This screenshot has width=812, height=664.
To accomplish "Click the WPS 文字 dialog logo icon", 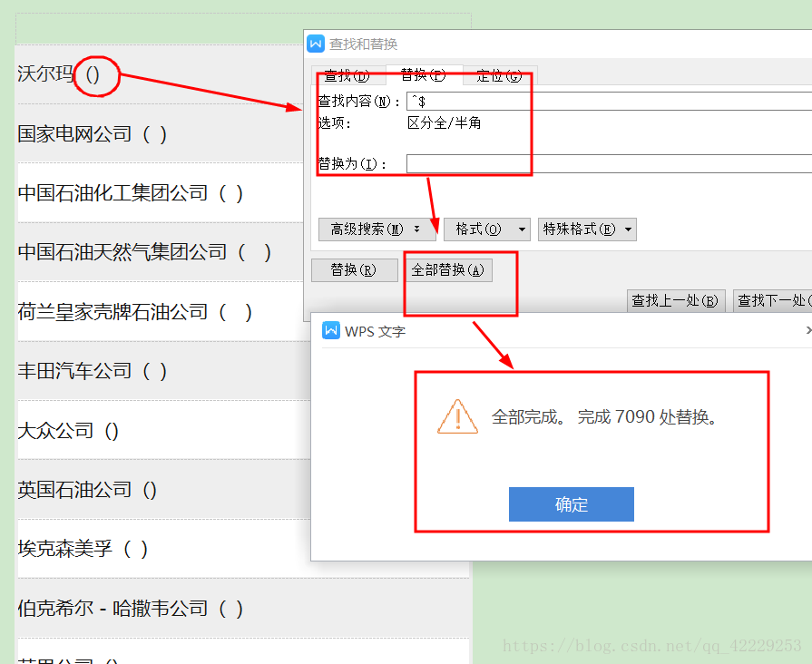I will coord(331,330).
